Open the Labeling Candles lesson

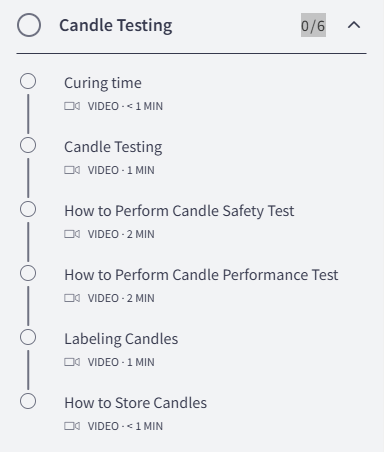pos(121,339)
